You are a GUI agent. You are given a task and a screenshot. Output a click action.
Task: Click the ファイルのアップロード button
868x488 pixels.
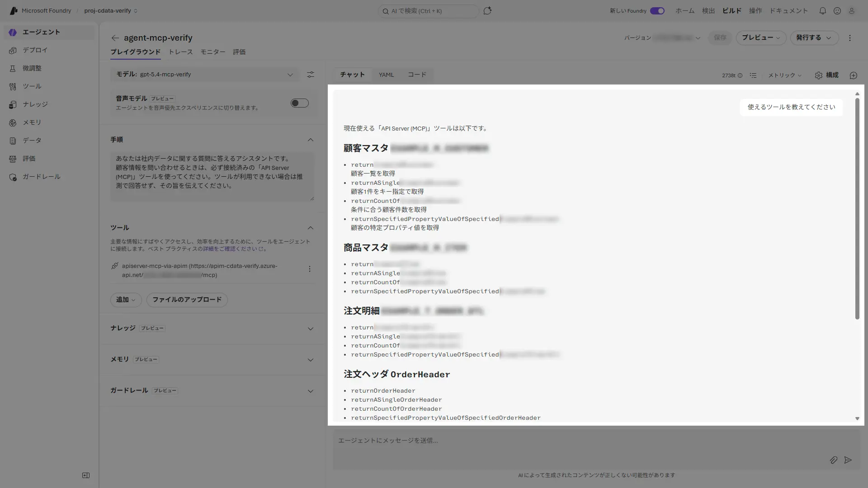187,300
